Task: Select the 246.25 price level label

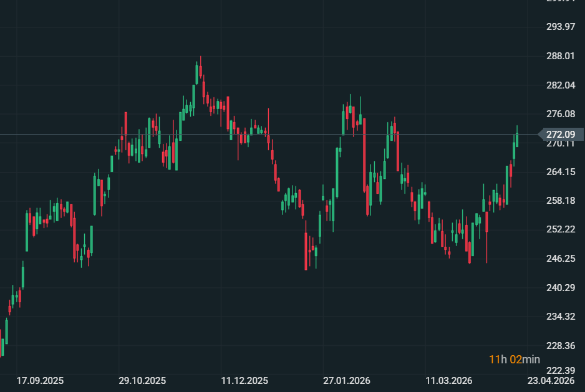Action: [560, 259]
